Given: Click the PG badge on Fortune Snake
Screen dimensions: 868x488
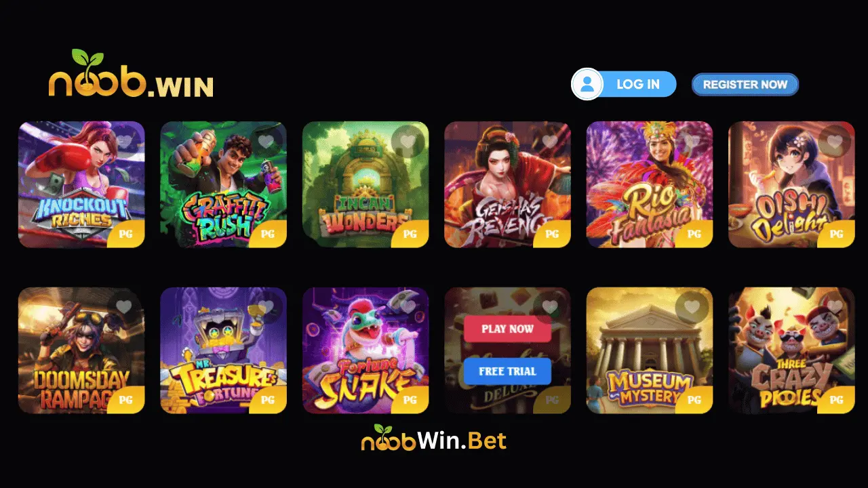Looking at the screenshot, I should click(410, 400).
